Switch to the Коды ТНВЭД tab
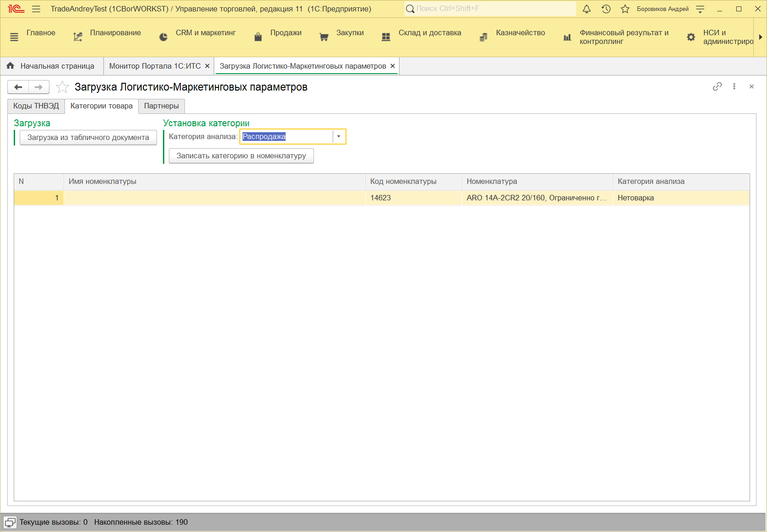The width and height of the screenshot is (767, 532). pyautogui.click(x=36, y=106)
